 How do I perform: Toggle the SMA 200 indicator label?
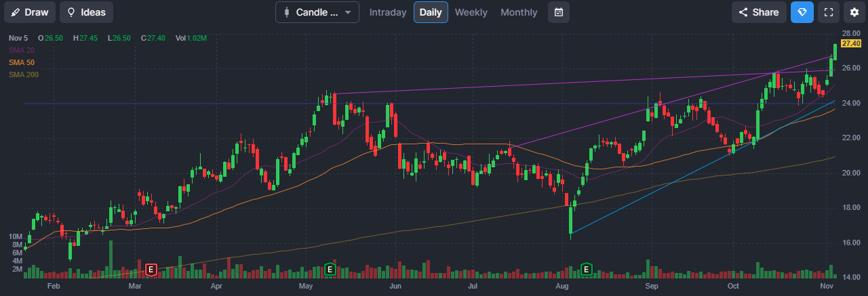click(x=24, y=75)
